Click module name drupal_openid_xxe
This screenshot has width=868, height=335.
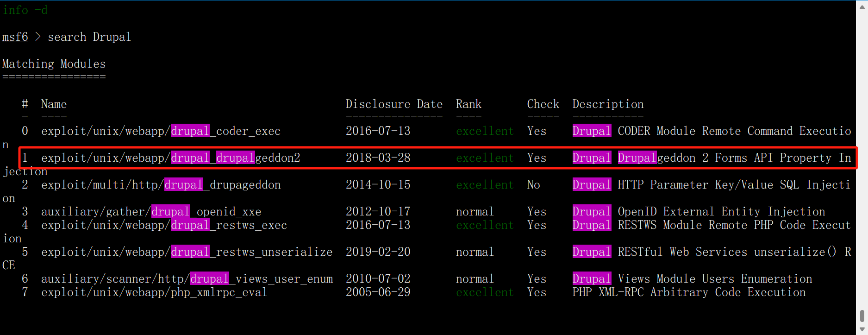[x=151, y=212]
